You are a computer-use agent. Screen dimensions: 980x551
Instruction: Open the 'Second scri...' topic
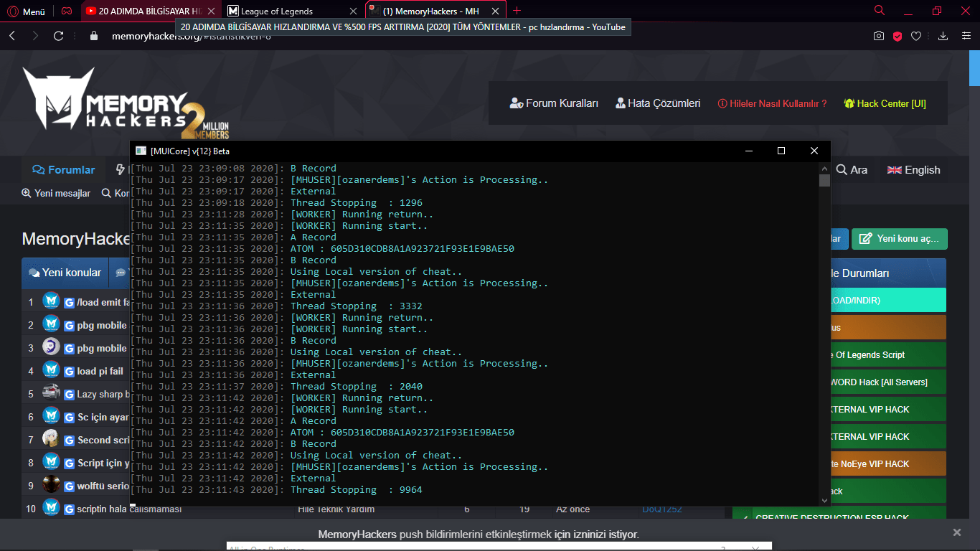pos(103,440)
